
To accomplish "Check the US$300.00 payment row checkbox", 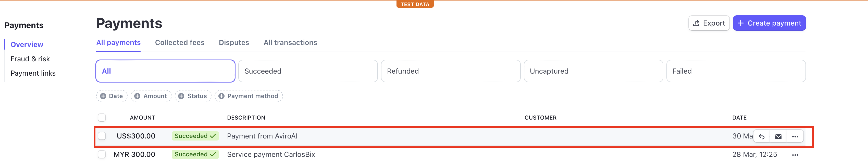I will 102,136.
